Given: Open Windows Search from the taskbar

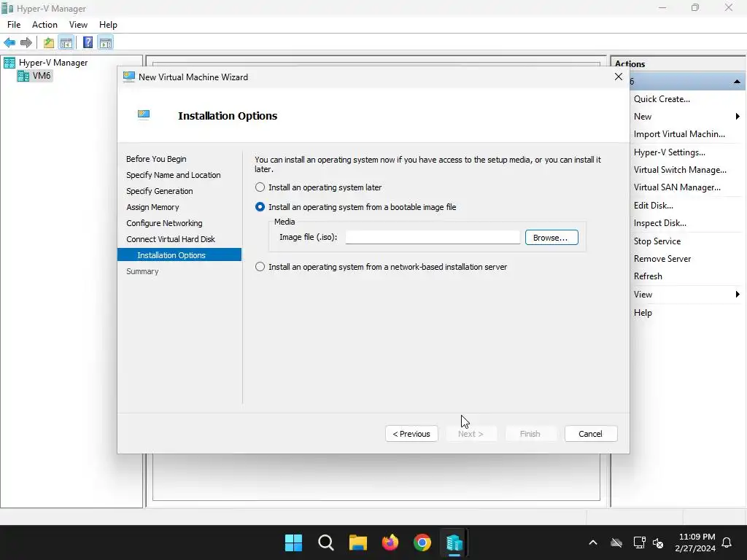Looking at the screenshot, I should tap(326, 542).
